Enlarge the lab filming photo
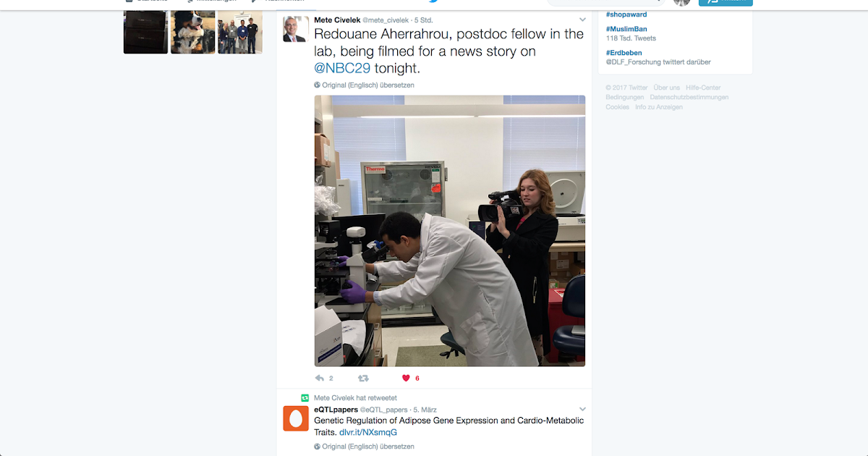 click(x=450, y=231)
